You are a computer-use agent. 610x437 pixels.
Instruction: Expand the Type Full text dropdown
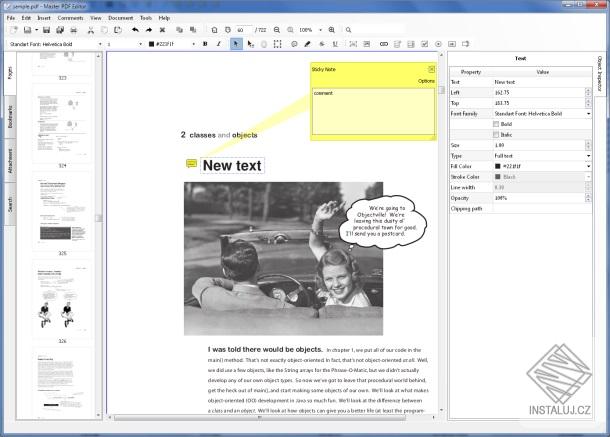pyautogui.click(x=588, y=156)
